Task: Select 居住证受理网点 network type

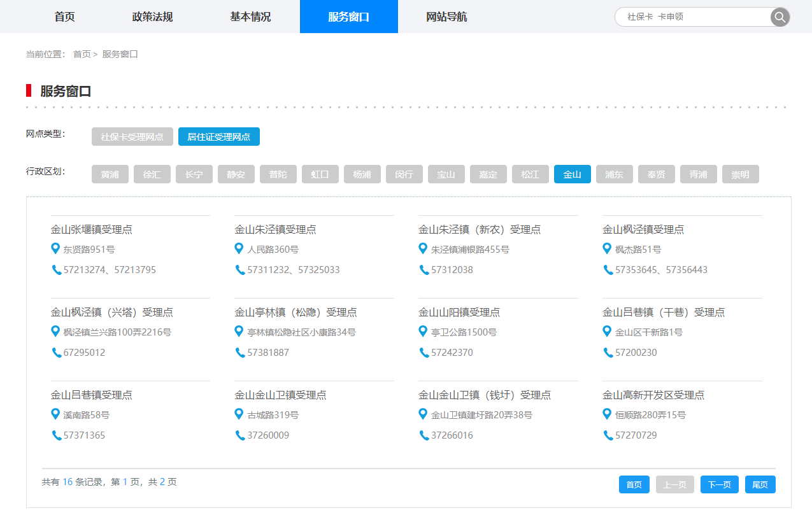Action: [219, 137]
